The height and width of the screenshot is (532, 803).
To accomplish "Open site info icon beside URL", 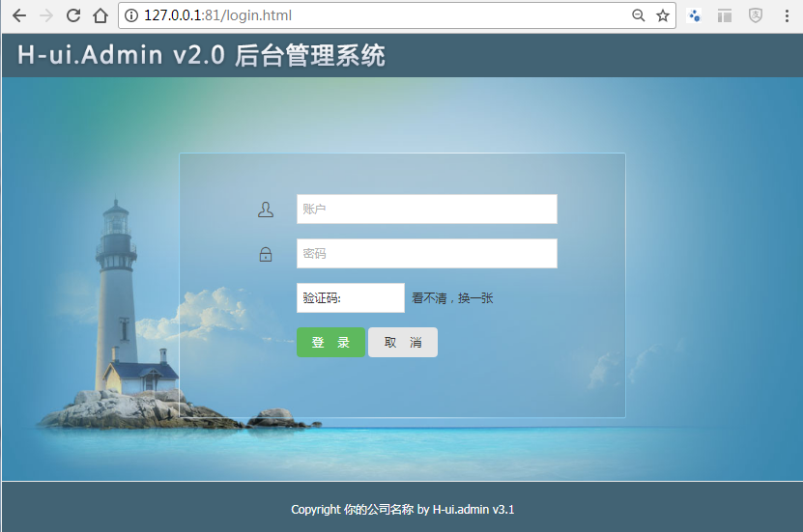I will click(x=131, y=15).
